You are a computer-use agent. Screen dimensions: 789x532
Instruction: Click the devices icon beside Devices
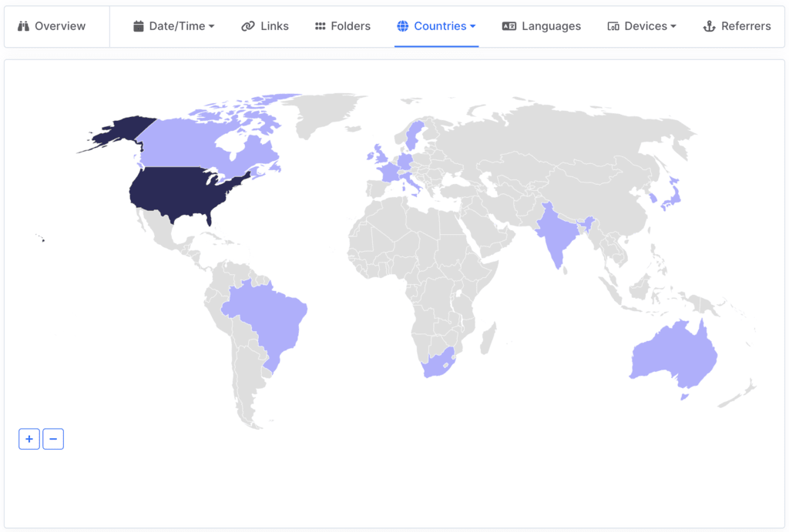point(613,26)
